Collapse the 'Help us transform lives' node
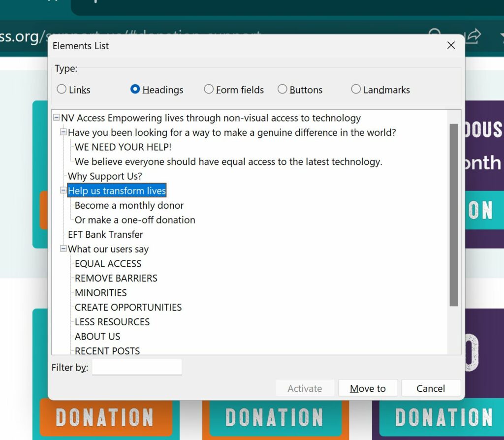Screen dimensions: 504x440 63,190
